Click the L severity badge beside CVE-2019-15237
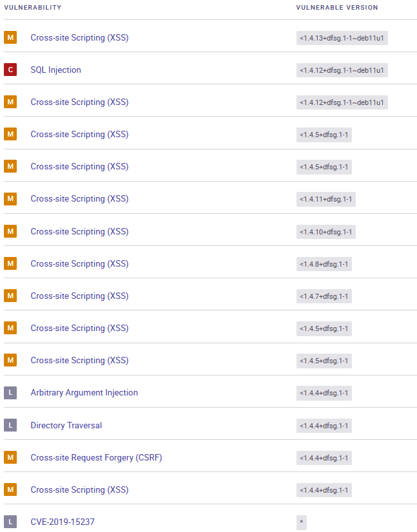Image resolution: width=417 pixels, height=532 pixels. click(x=10, y=522)
